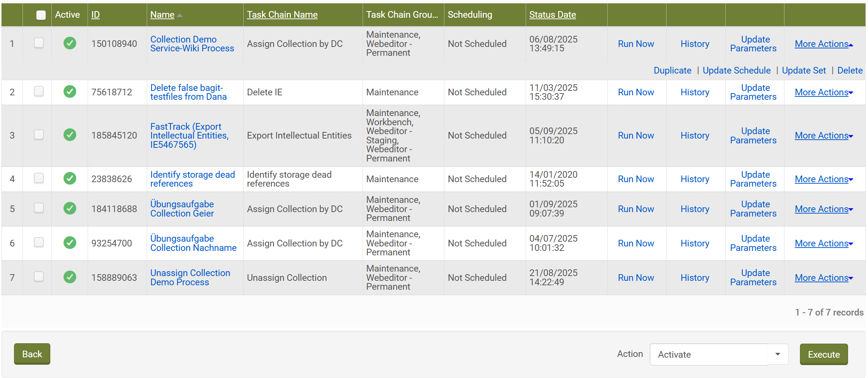This screenshot has height=378, width=868.
Task: Expand More Actions for Delete false bagit-testfiles
Action: [824, 92]
